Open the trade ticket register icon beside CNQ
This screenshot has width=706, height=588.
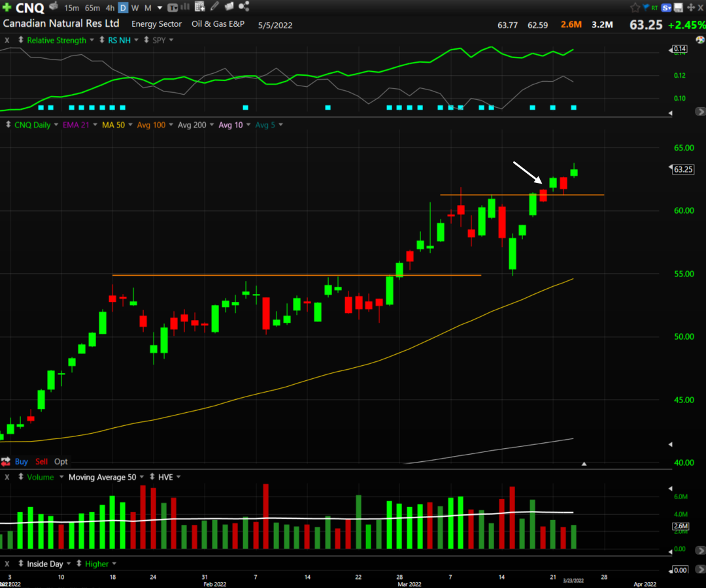pos(54,7)
